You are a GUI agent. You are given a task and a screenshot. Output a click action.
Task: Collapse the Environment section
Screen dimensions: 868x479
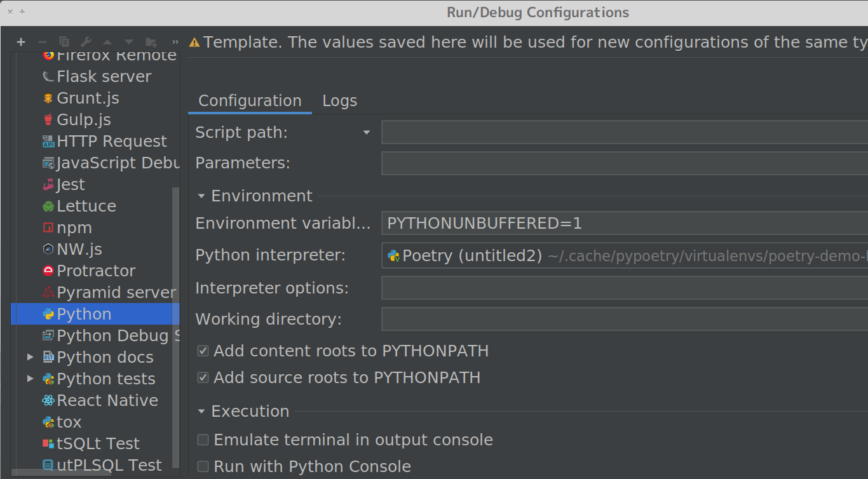[x=201, y=196]
